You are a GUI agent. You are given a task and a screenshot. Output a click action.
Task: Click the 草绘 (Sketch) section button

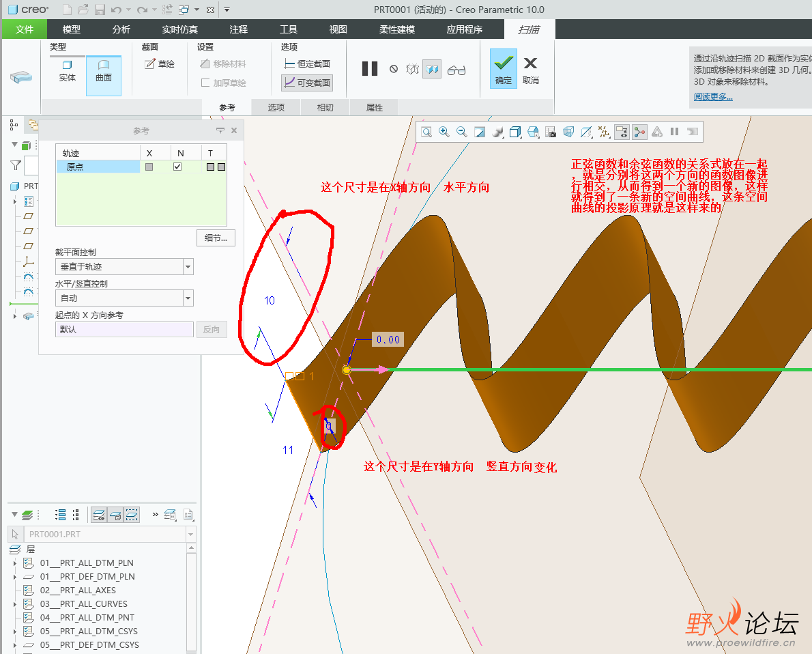coord(160,63)
